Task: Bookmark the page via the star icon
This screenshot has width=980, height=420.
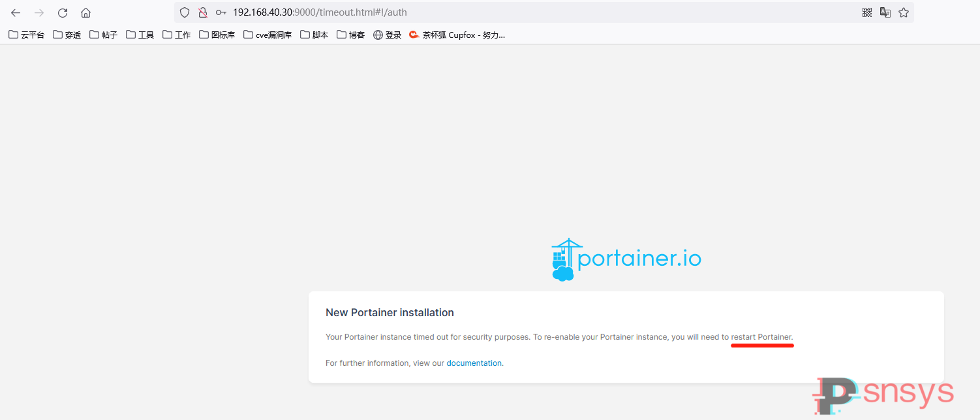Action: pyautogui.click(x=904, y=12)
